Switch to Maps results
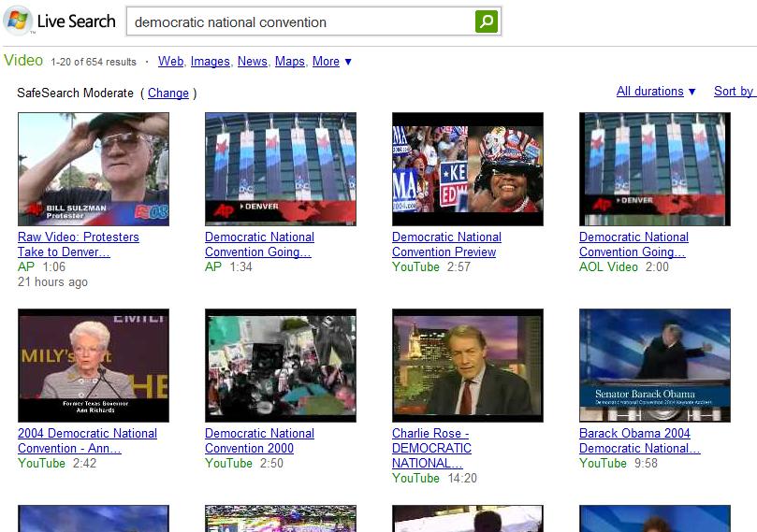Screen dimensions: 757x532 [290, 62]
